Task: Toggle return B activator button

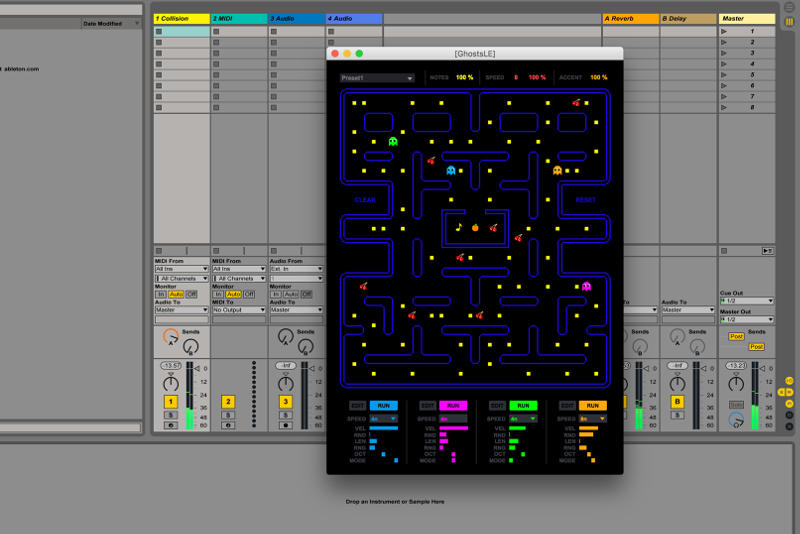Action: click(x=677, y=402)
